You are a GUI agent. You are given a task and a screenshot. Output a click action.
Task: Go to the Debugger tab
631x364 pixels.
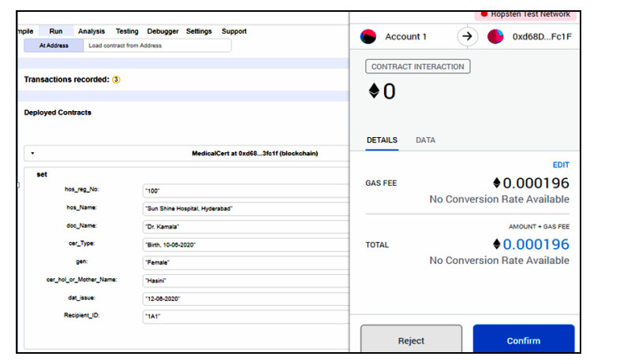click(x=162, y=32)
